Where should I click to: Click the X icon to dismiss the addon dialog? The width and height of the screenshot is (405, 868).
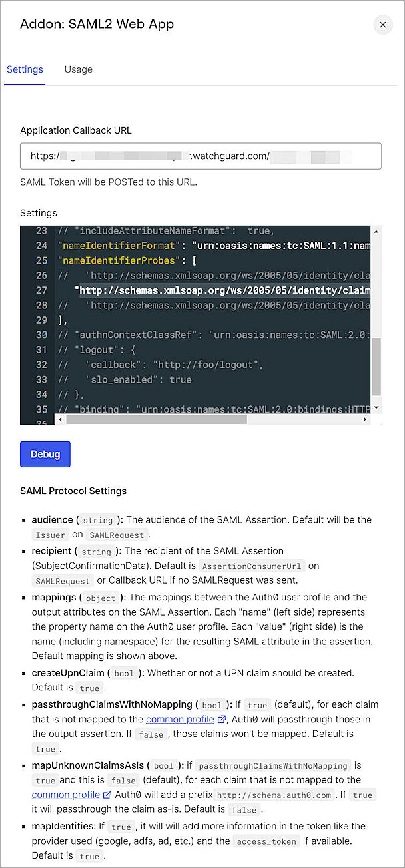(x=383, y=25)
